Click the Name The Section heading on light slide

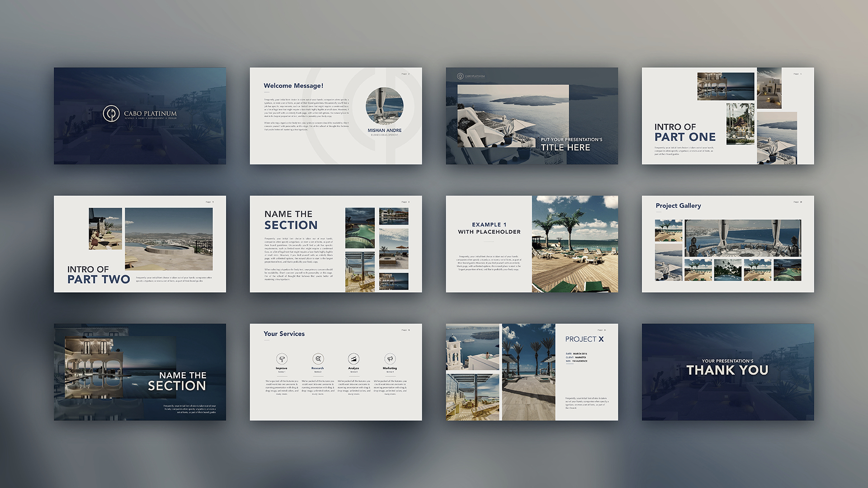[291, 220]
